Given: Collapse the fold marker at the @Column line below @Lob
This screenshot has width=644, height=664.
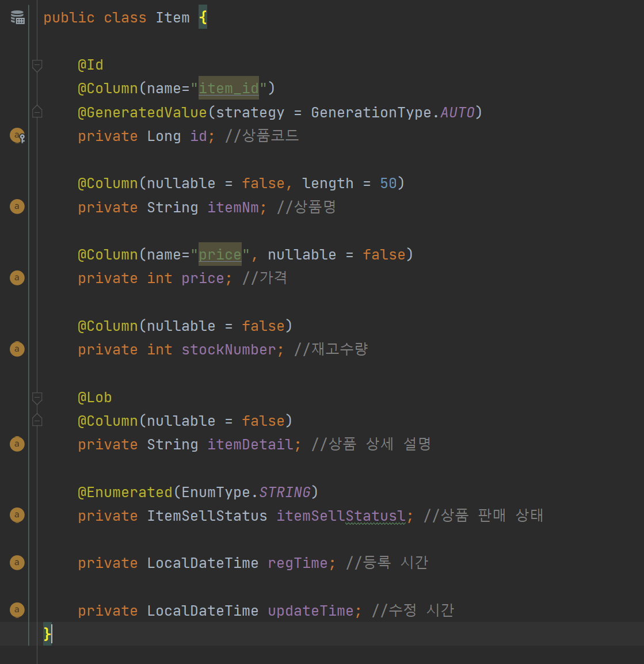Looking at the screenshot, I should point(37,420).
